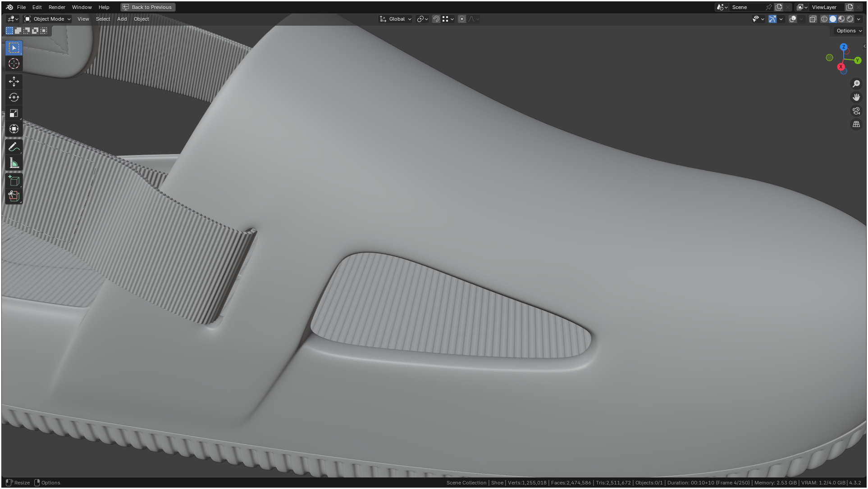Open the selectability and visibility dropdown
The image size is (868, 489).
[x=758, y=19]
